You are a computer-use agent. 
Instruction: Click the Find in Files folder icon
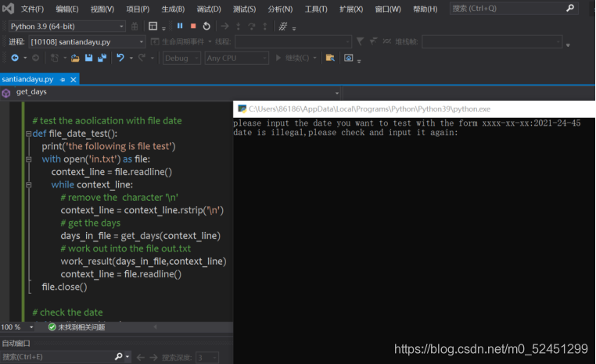point(330,58)
